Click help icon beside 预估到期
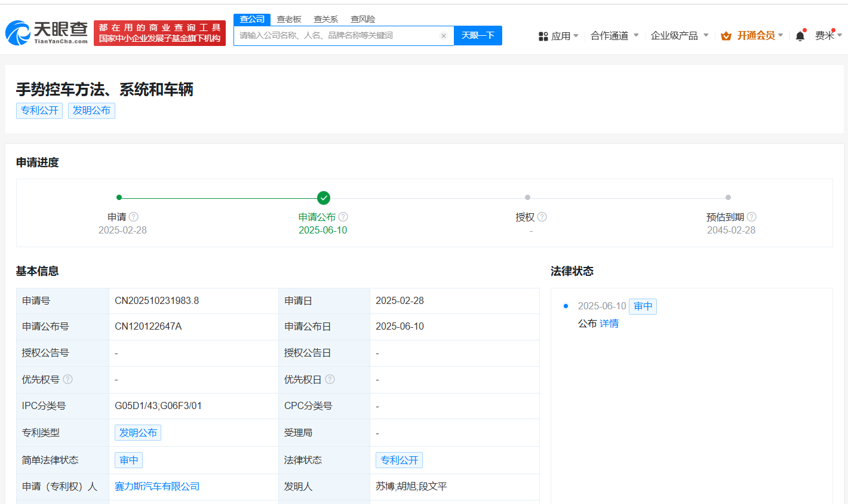Screen dimensions: 848x504 752,217
